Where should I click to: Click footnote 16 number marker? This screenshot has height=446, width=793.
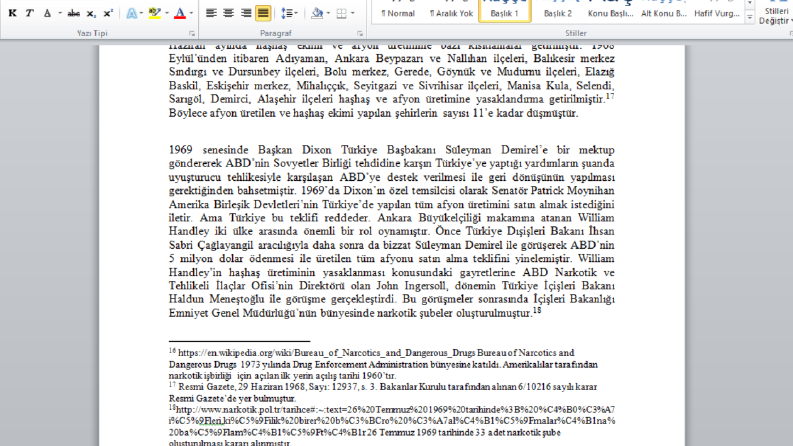click(172, 350)
